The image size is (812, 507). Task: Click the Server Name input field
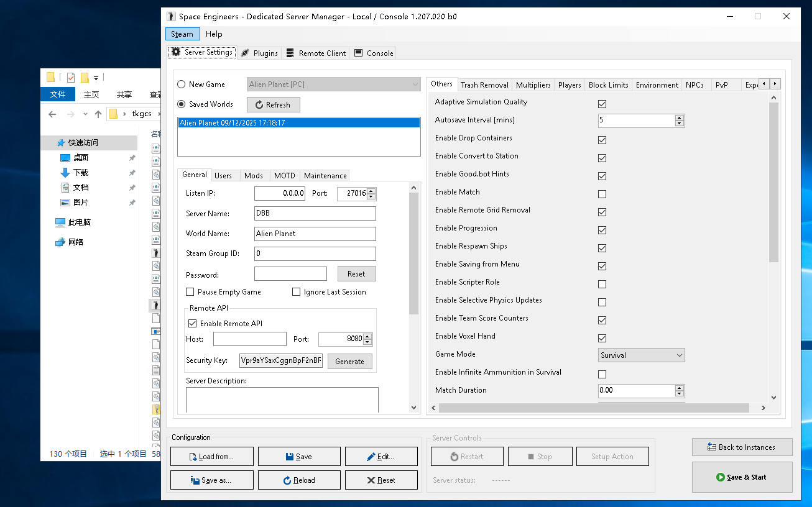coord(315,214)
